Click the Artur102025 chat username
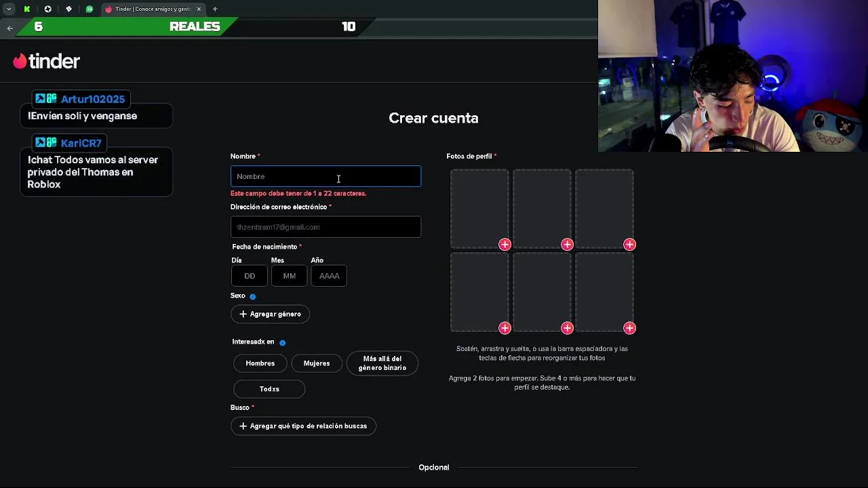This screenshot has height=488, width=868. pyautogui.click(x=93, y=99)
